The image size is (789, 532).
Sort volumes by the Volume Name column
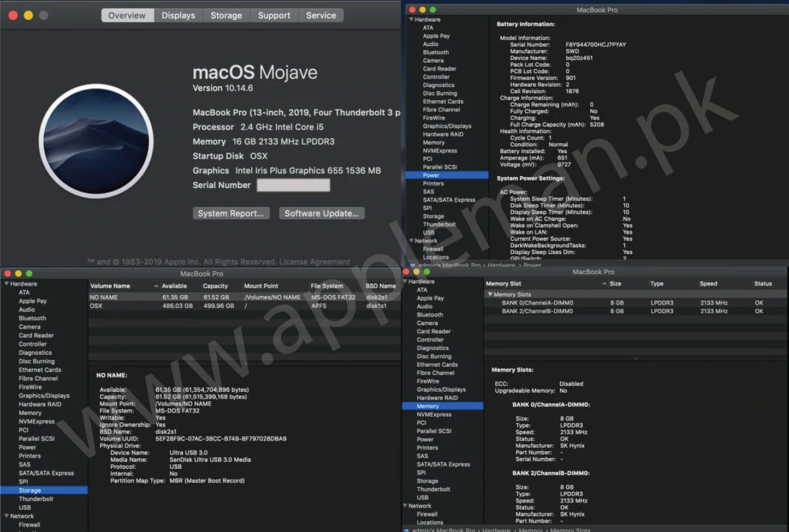(124, 286)
